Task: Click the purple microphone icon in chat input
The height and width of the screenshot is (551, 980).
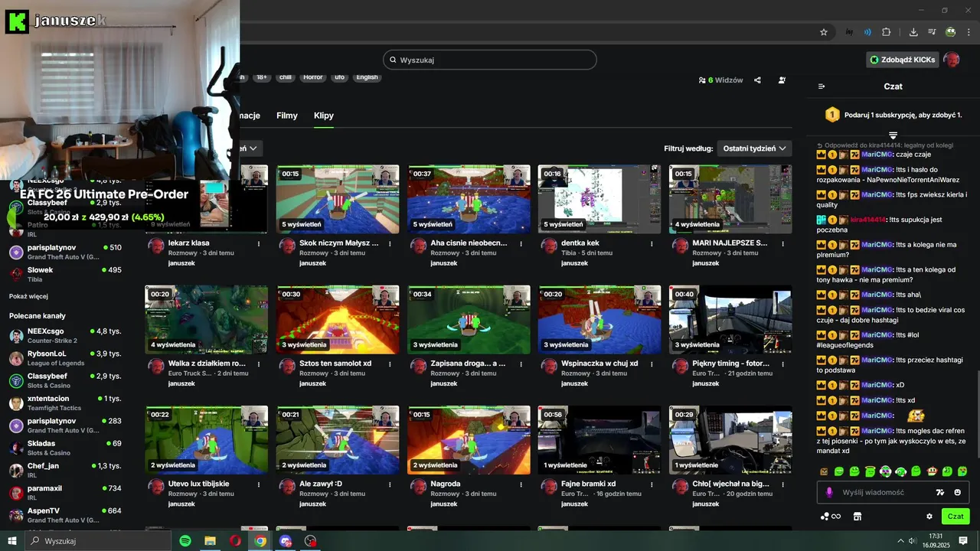Action: [828, 493]
